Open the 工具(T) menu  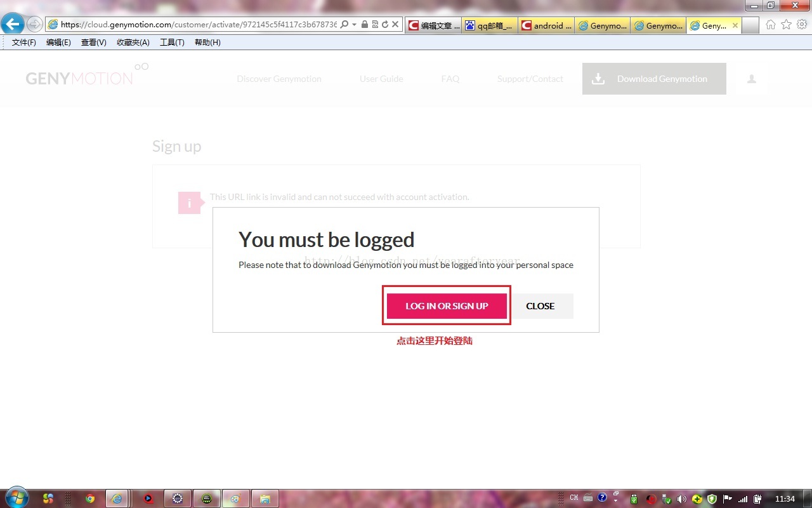point(172,43)
